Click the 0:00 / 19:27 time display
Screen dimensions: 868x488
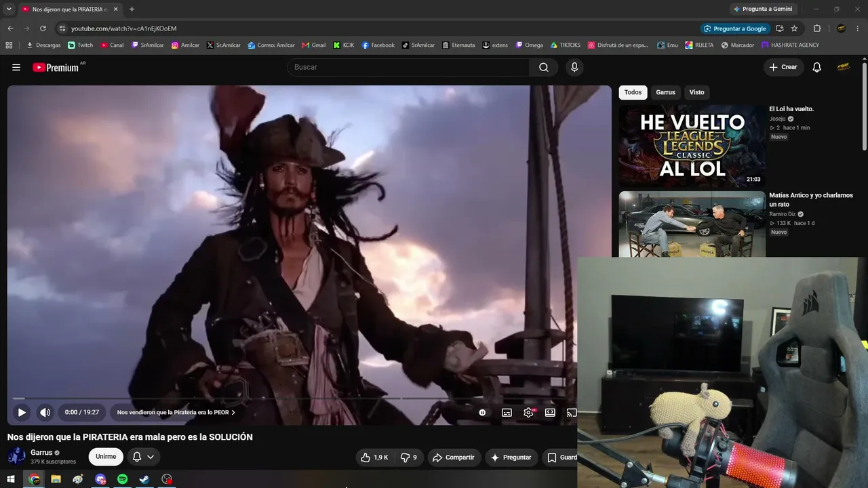click(x=82, y=412)
